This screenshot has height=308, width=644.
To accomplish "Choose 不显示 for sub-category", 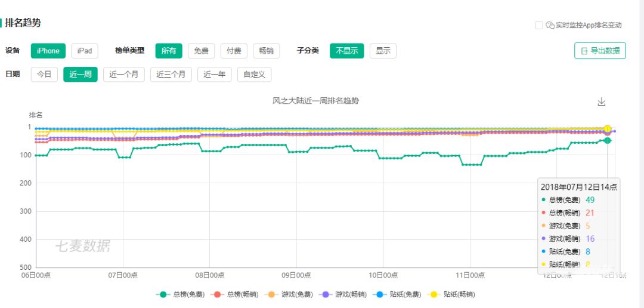I will [x=346, y=51].
